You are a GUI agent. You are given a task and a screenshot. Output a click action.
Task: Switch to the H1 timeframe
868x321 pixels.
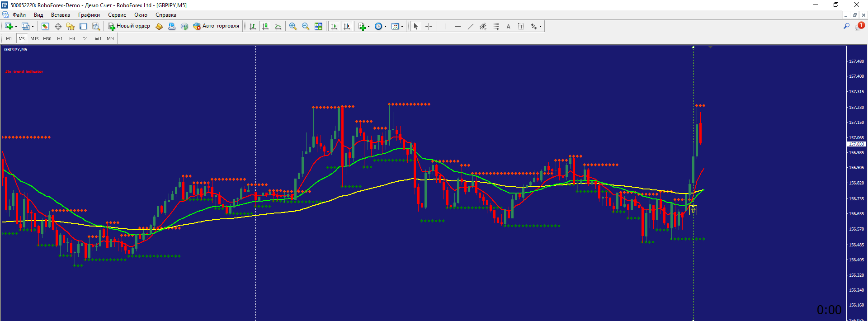(60, 39)
